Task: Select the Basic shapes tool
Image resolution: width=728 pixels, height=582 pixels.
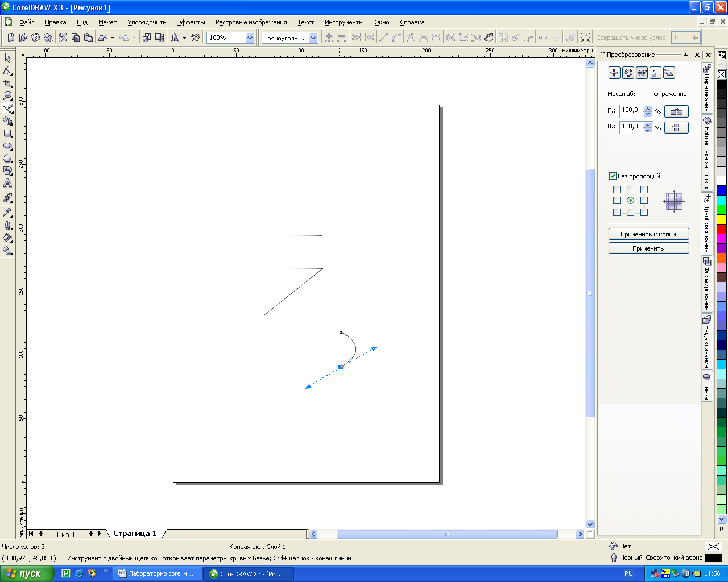Action: 7,171
